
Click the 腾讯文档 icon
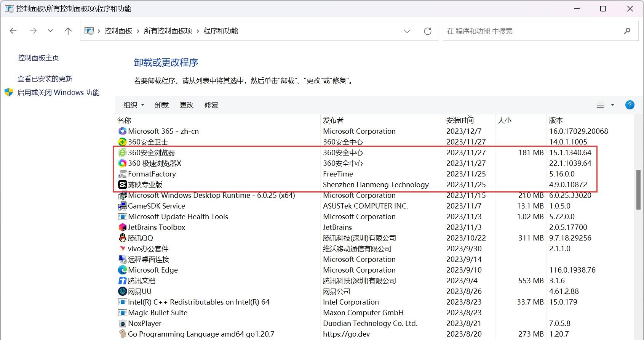tap(122, 281)
